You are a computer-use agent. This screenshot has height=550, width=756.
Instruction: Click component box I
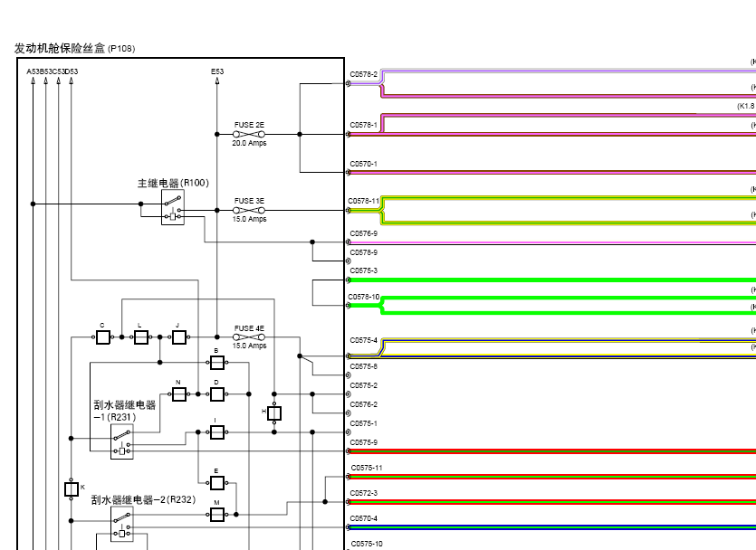(217, 432)
